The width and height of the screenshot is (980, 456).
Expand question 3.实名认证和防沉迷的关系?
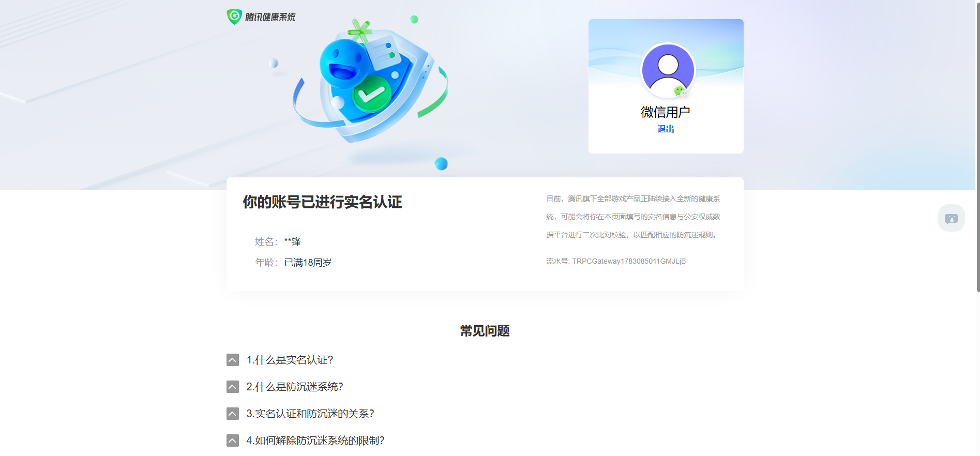click(x=310, y=414)
